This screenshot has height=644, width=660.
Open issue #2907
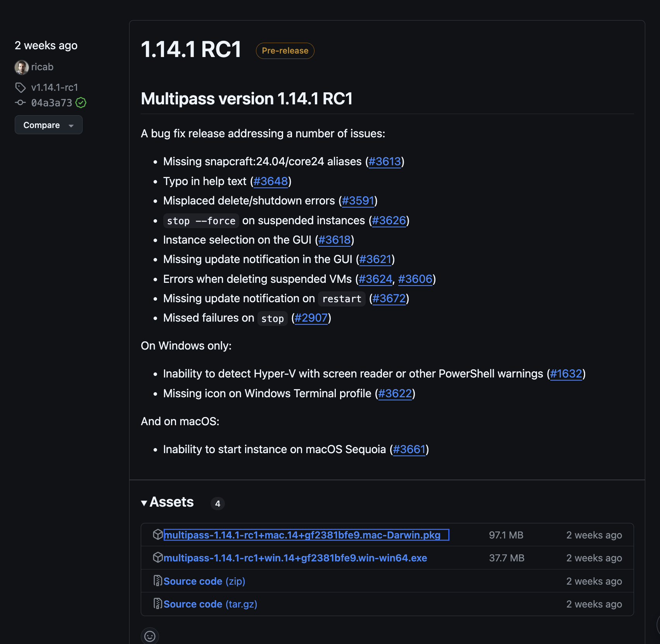(x=311, y=318)
